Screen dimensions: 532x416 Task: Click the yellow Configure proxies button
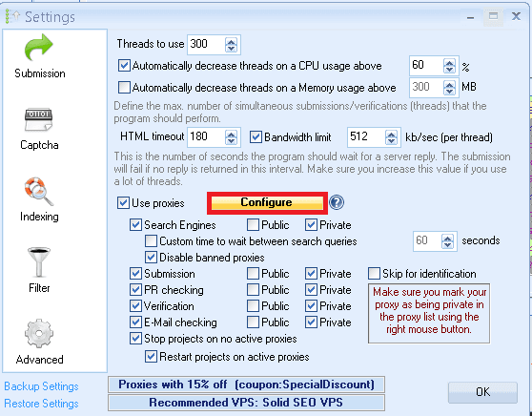tap(267, 203)
